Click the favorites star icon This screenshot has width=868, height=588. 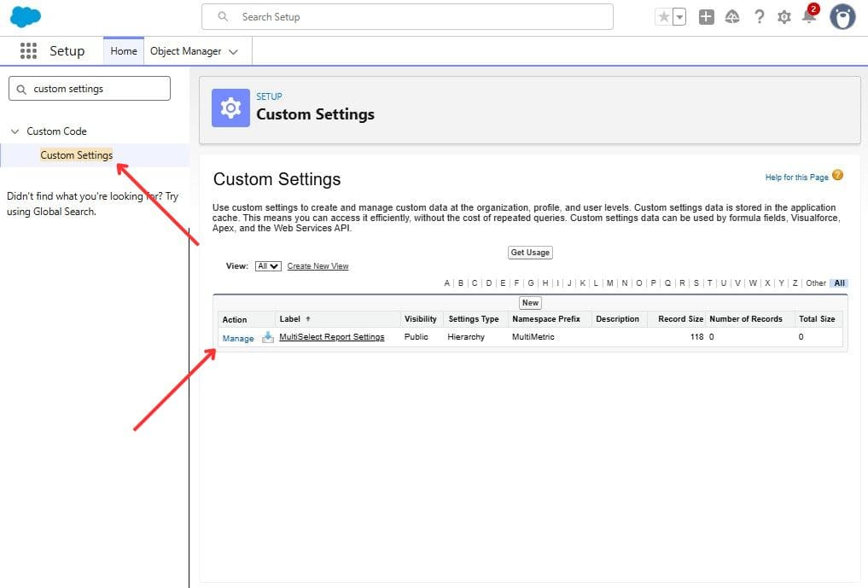tap(663, 15)
